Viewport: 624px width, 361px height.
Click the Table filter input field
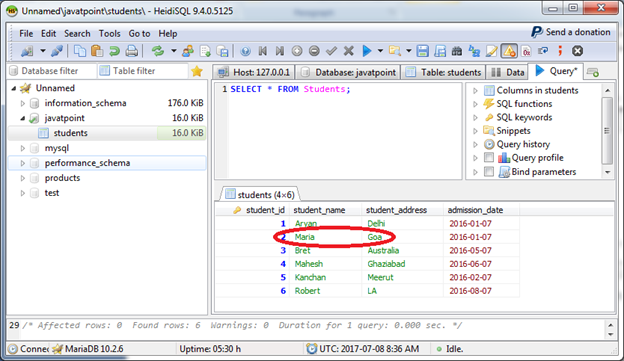(x=142, y=71)
